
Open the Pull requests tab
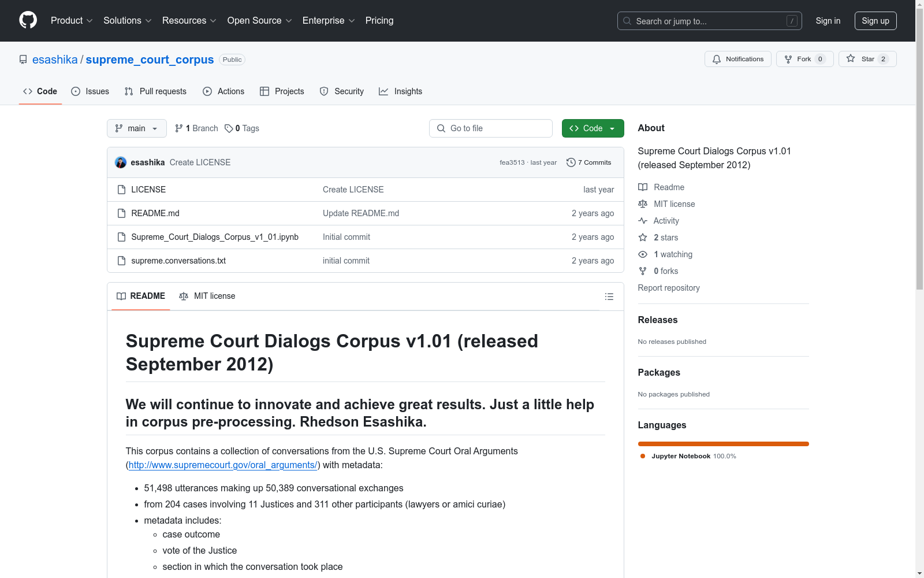(155, 91)
